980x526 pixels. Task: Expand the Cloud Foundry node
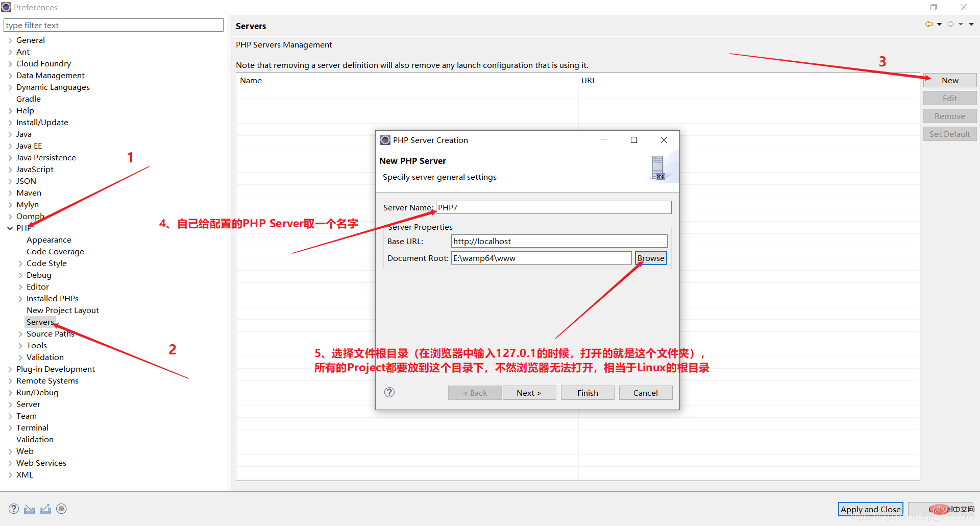coord(10,64)
